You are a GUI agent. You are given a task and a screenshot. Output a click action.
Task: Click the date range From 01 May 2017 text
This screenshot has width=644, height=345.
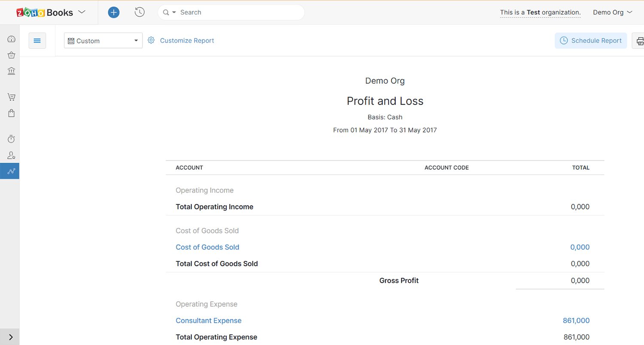[x=385, y=130]
